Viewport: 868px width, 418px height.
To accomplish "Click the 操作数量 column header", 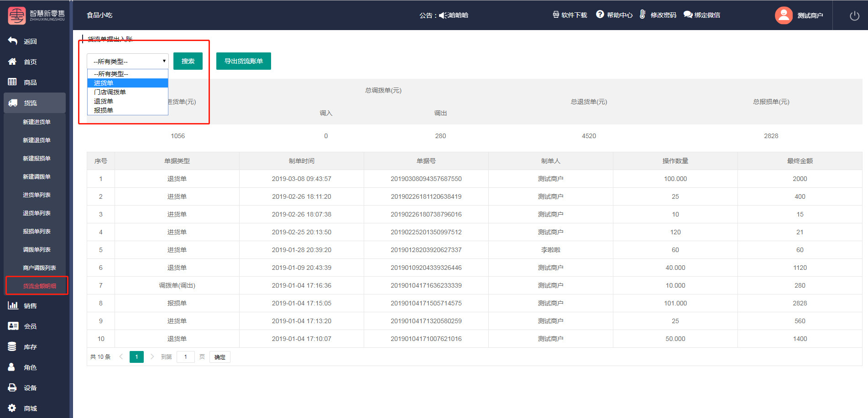I will [675, 161].
